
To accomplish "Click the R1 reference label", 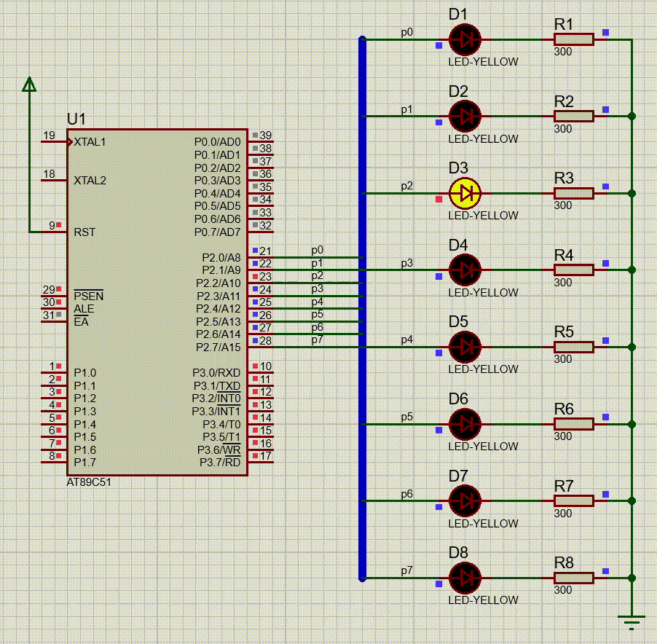I will [564, 24].
